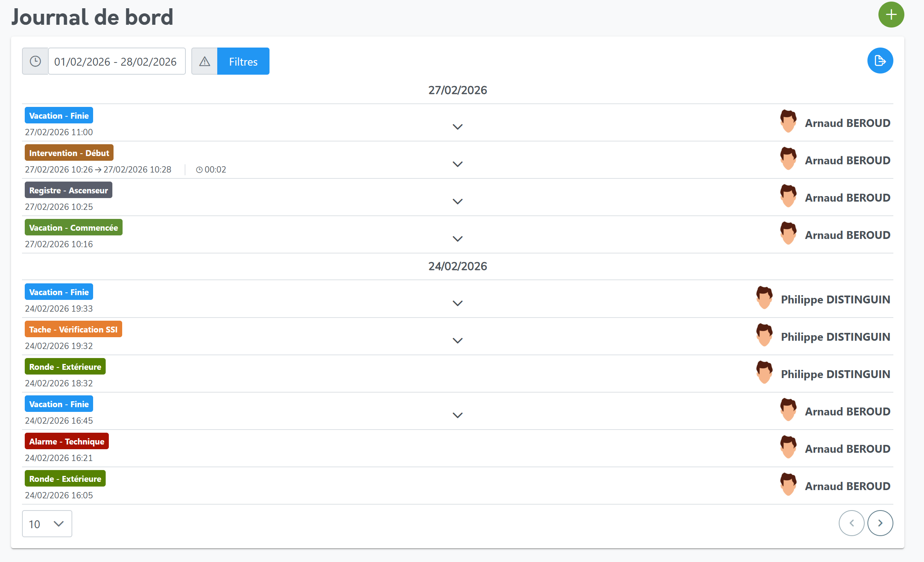Click the date range field 01/02/2026 - 28/02/2026
Image resolution: width=924 pixels, height=562 pixels.
pyautogui.click(x=116, y=61)
